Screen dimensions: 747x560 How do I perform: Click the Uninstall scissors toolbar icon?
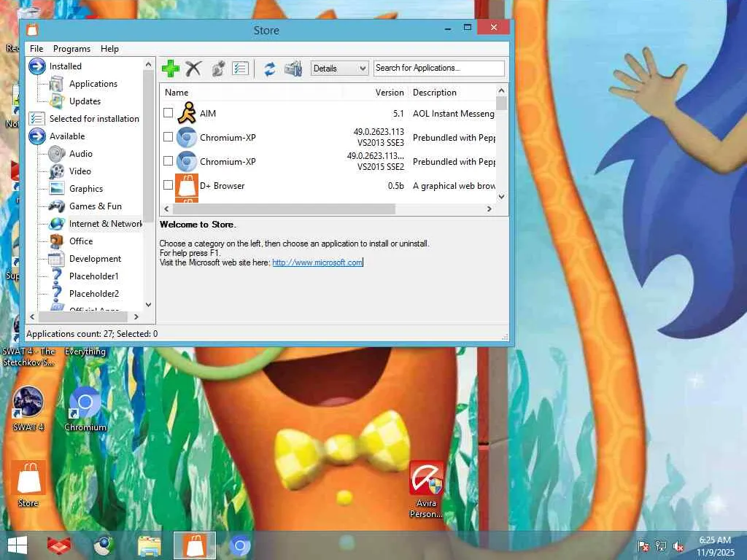pyautogui.click(x=193, y=69)
